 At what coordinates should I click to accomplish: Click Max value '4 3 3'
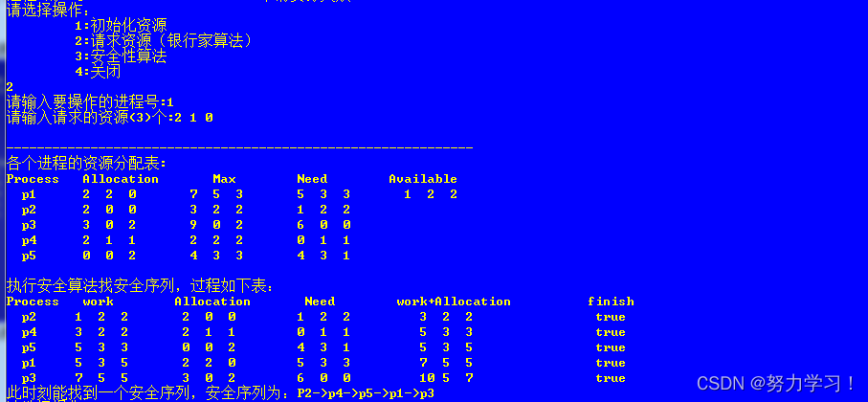click(x=216, y=256)
